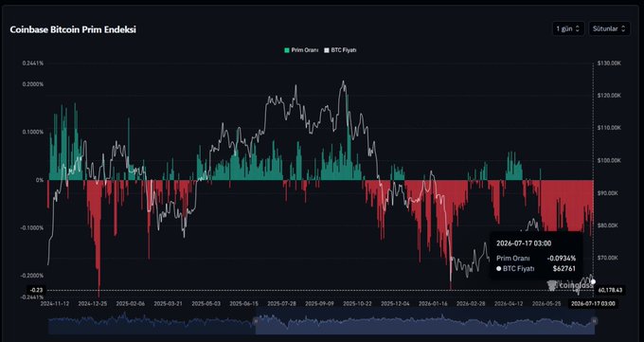Screen dimensions: 644x342
Task: Open the "Sütunlar" chart type dropdown
Action: point(609,28)
